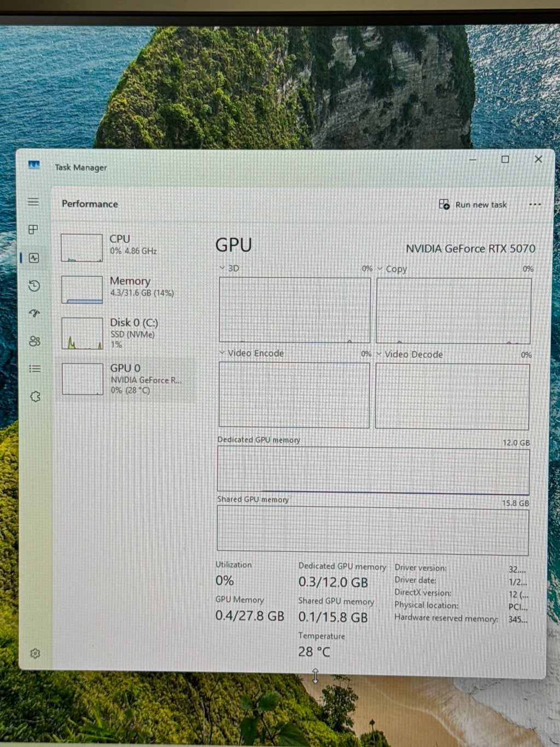Click the Video Encode utilization graph
Image resolution: width=560 pixels, height=747 pixels.
(x=294, y=395)
